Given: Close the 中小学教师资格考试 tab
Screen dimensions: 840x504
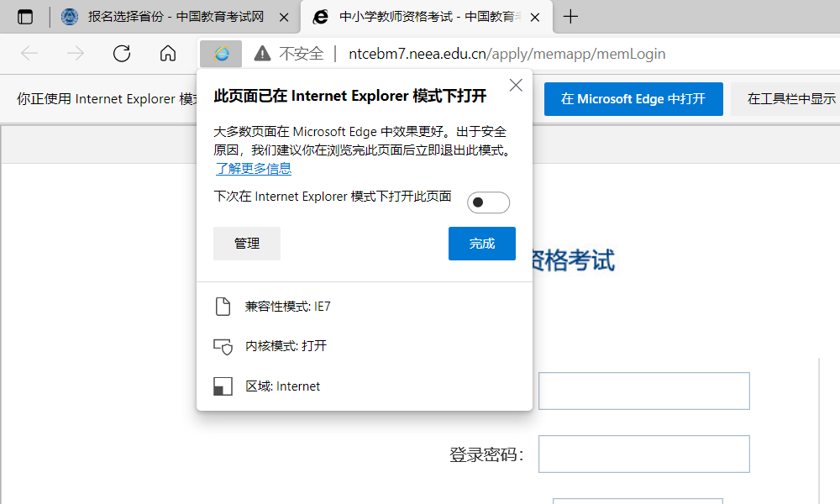Looking at the screenshot, I should click(x=537, y=17).
